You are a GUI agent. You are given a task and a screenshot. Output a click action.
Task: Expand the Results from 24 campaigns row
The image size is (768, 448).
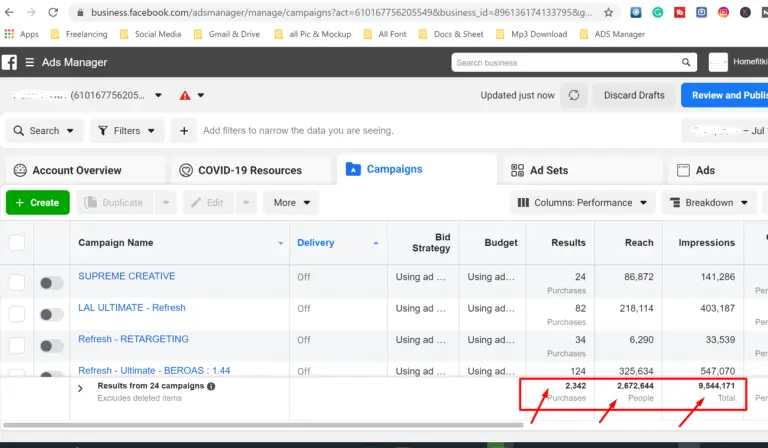tap(80, 389)
